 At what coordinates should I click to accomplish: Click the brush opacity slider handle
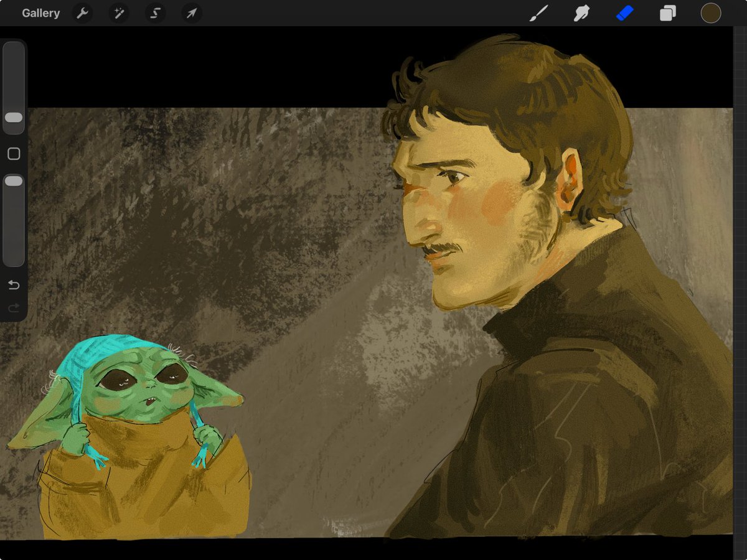pos(14,181)
